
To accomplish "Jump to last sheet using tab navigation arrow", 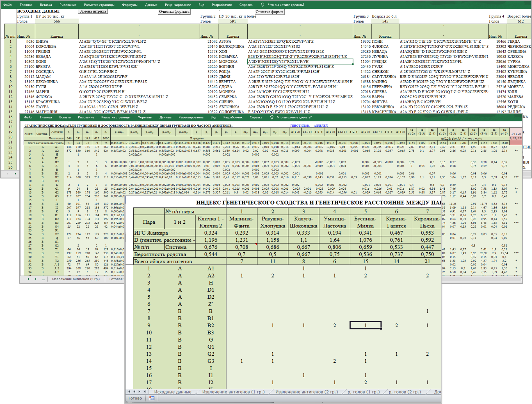I will [145, 392].
